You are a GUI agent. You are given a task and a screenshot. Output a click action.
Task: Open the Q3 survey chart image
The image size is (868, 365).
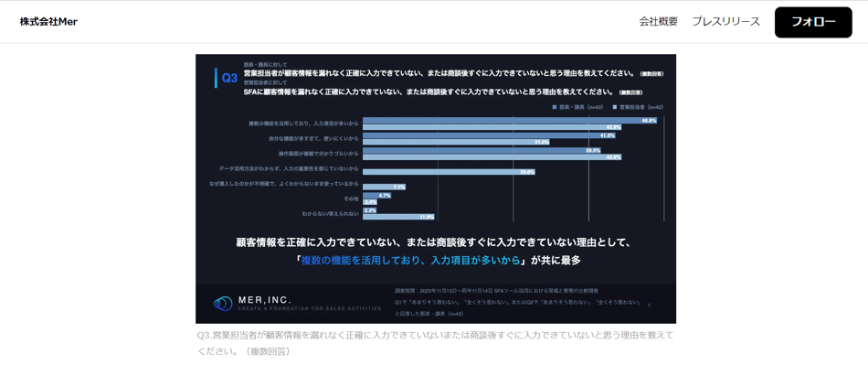point(436,188)
